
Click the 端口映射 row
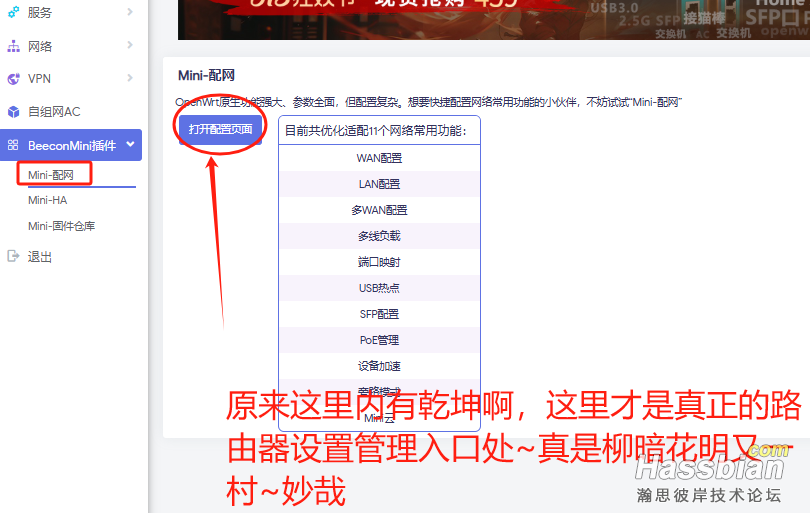(379, 262)
